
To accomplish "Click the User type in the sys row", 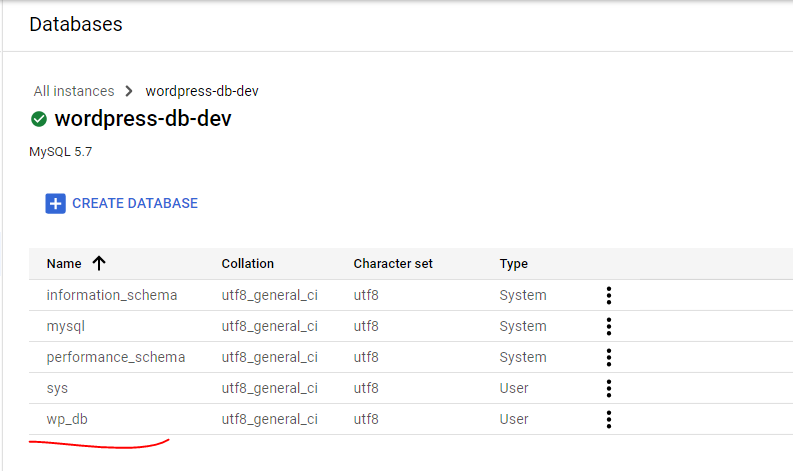I will point(514,388).
